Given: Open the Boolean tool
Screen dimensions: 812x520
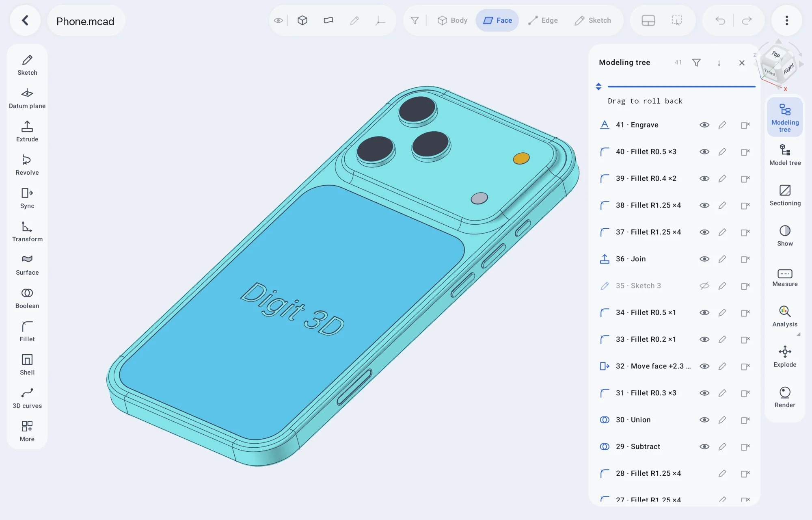Looking at the screenshot, I should tap(27, 298).
